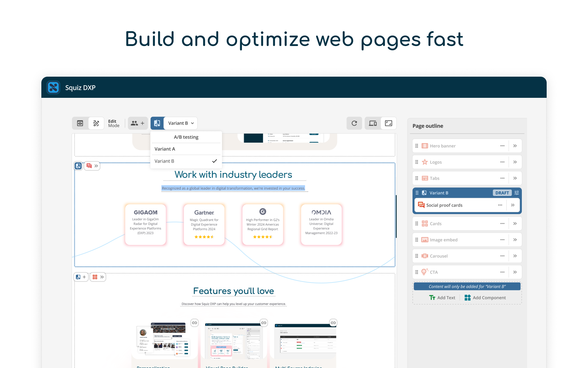Screen dimensions: 588x368
Task: Click the Hero banner component icon
Action: pyautogui.click(x=424, y=146)
